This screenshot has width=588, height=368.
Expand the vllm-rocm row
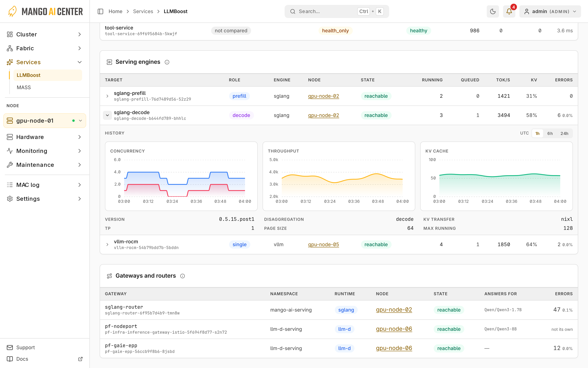click(107, 245)
